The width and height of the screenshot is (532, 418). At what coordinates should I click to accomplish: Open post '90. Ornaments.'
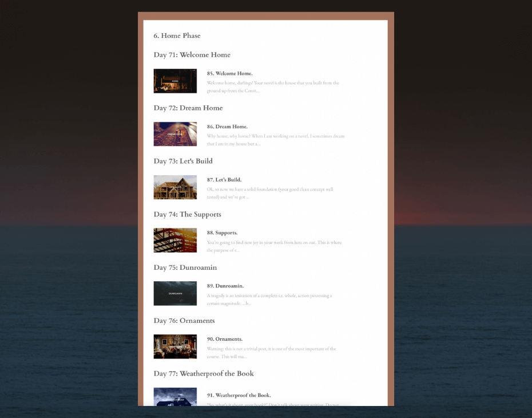pyautogui.click(x=225, y=339)
